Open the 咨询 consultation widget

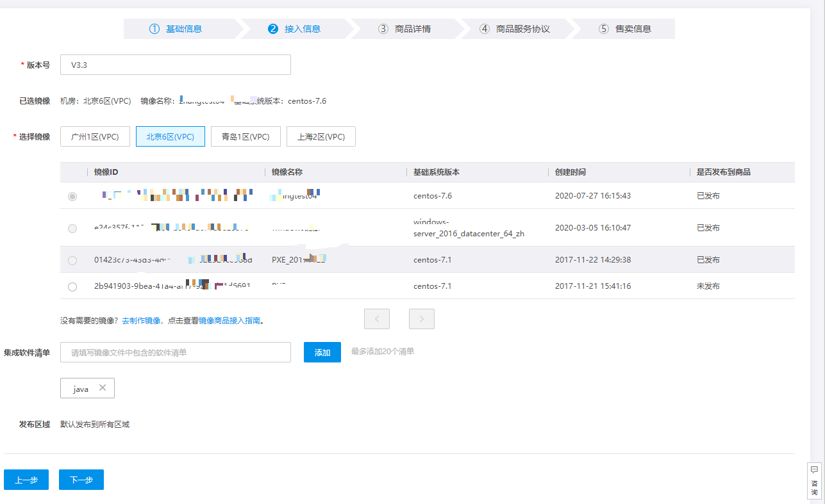point(814,481)
